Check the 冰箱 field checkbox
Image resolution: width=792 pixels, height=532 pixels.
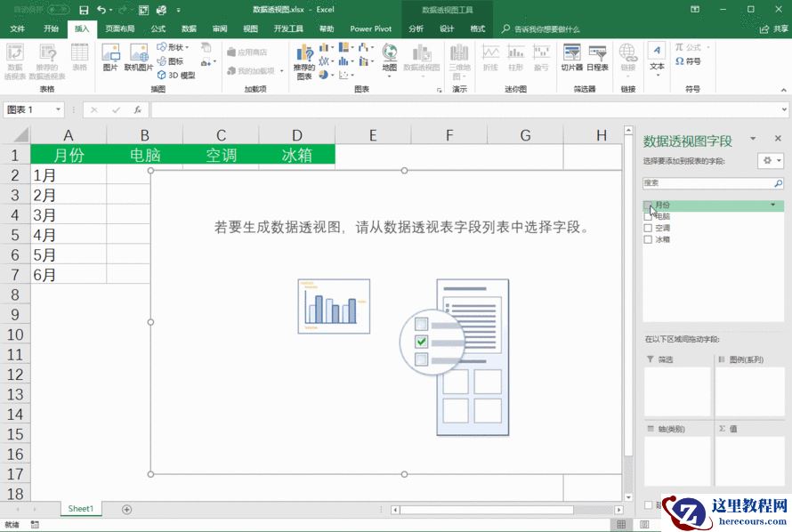(x=648, y=239)
